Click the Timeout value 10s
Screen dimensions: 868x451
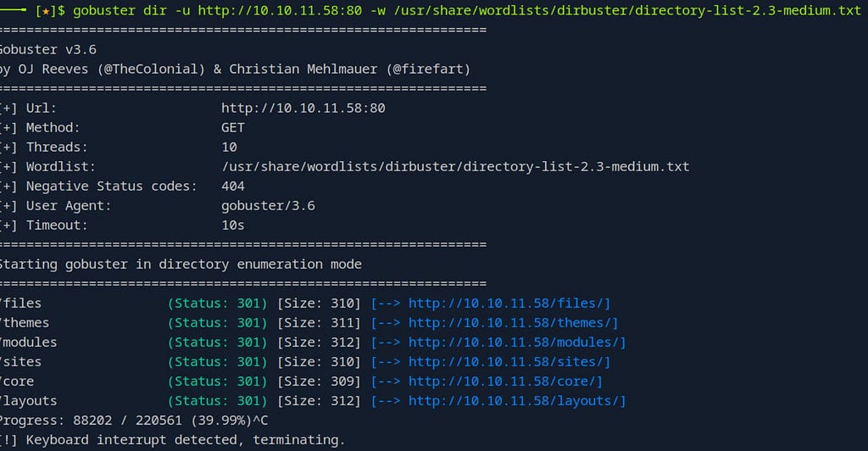(x=233, y=225)
